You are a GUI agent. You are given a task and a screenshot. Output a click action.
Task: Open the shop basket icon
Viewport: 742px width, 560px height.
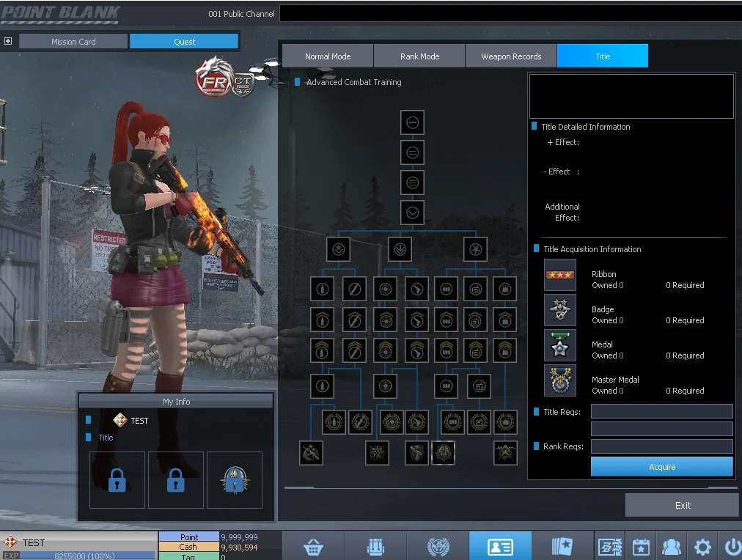pyautogui.click(x=313, y=547)
